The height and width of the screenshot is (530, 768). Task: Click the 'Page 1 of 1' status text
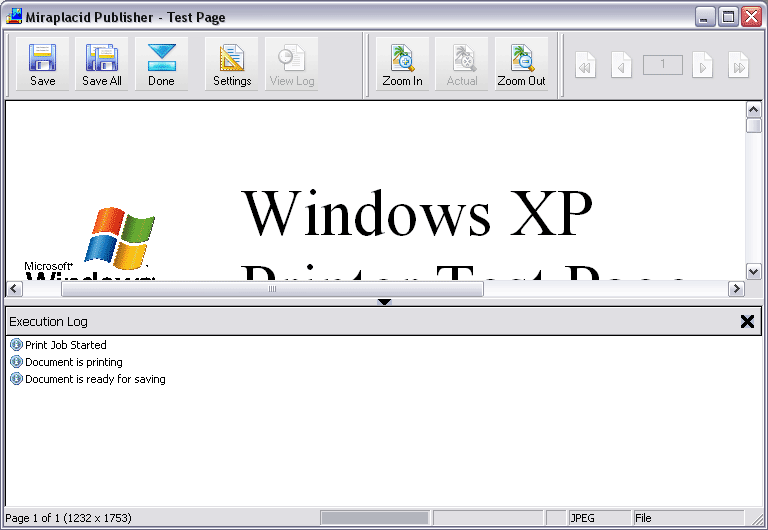click(68, 518)
